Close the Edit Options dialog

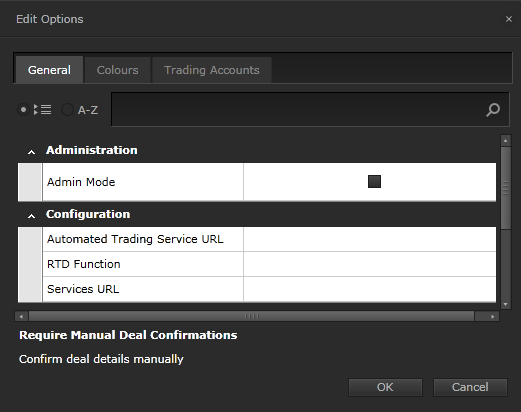click(x=509, y=19)
